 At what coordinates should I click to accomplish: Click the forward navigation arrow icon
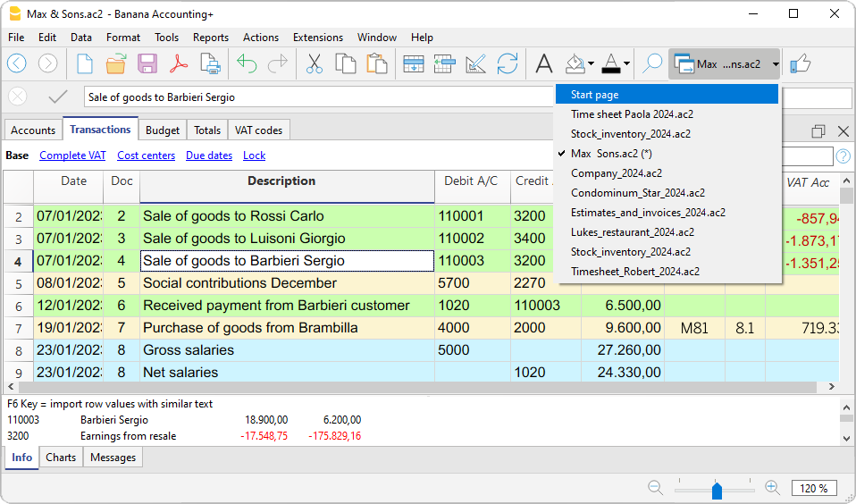(x=48, y=63)
